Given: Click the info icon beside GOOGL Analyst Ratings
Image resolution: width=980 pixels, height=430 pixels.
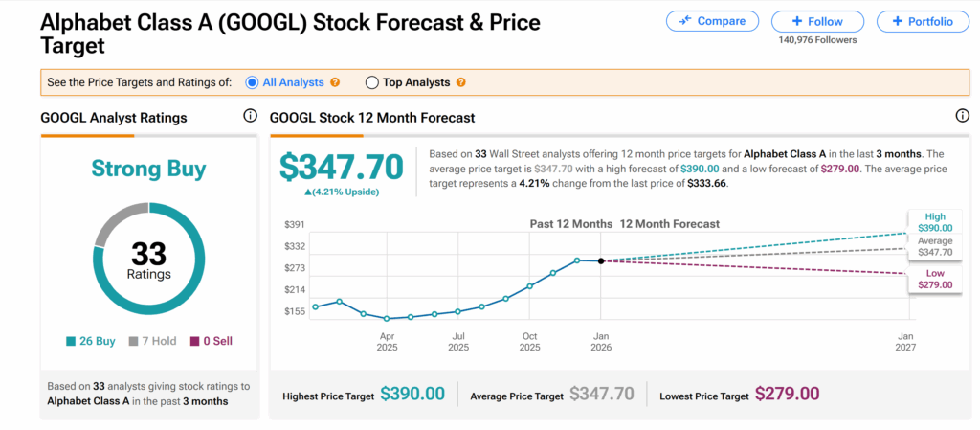Looking at the screenshot, I should pyautogui.click(x=250, y=116).
